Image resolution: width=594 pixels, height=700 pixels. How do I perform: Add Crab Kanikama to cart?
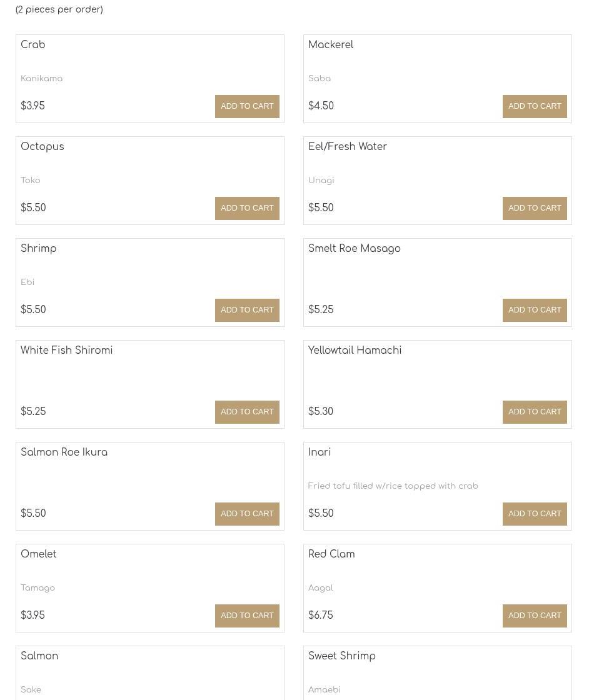(247, 106)
